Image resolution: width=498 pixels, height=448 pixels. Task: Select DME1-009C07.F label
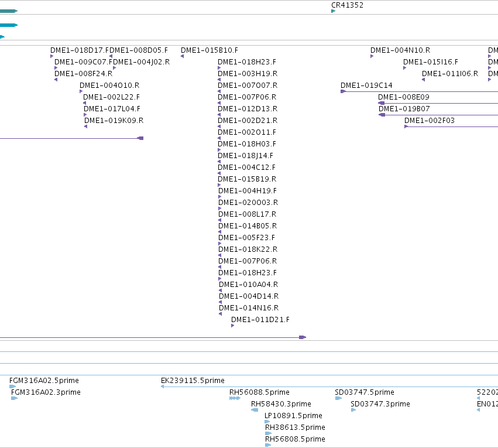(84, 62)
